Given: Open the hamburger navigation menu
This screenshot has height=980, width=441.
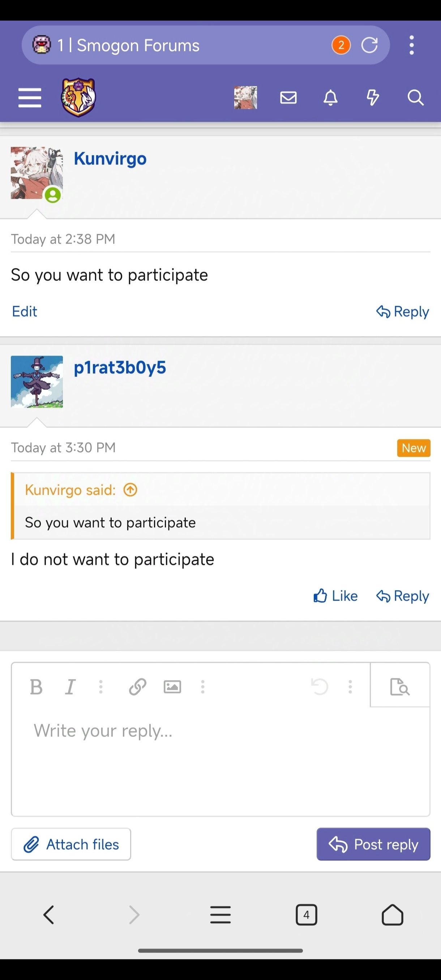Looking at the screenshot, I should 30,98.
